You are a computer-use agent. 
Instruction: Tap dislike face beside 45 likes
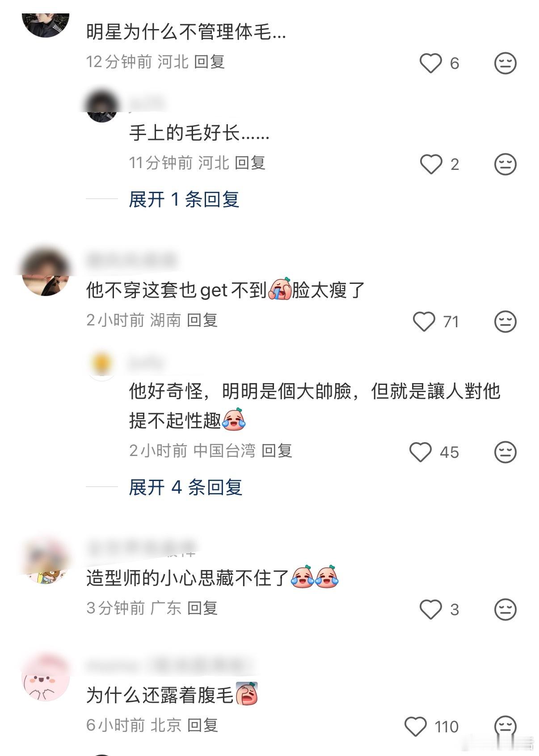[505, 452]
